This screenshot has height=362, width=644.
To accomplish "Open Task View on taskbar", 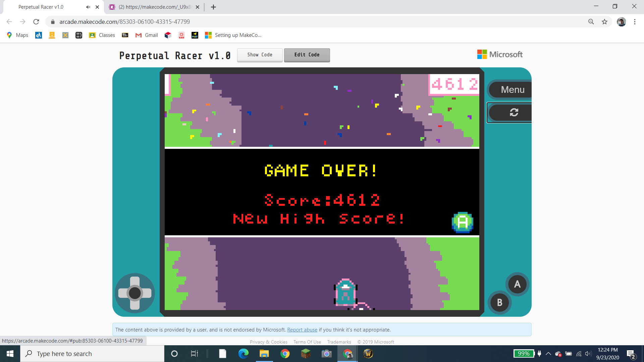I will coord(195,354).
